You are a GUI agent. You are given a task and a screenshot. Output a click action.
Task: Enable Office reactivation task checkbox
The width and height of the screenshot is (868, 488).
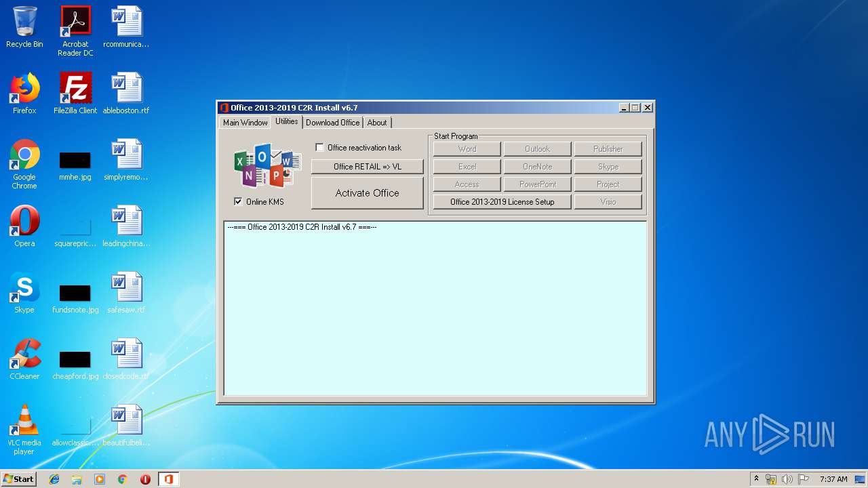click(x=319, y=148)
